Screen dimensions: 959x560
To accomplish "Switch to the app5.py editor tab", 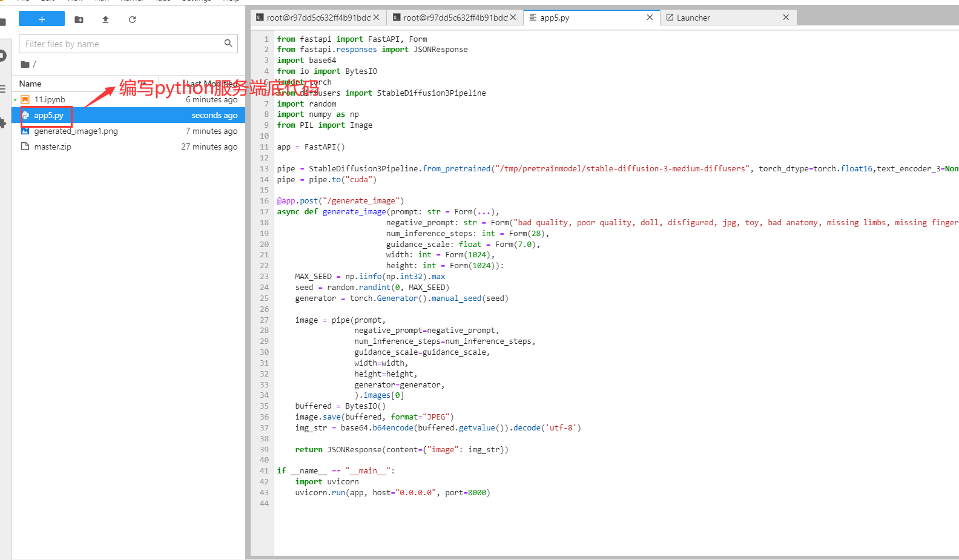I will click(554, 18).
